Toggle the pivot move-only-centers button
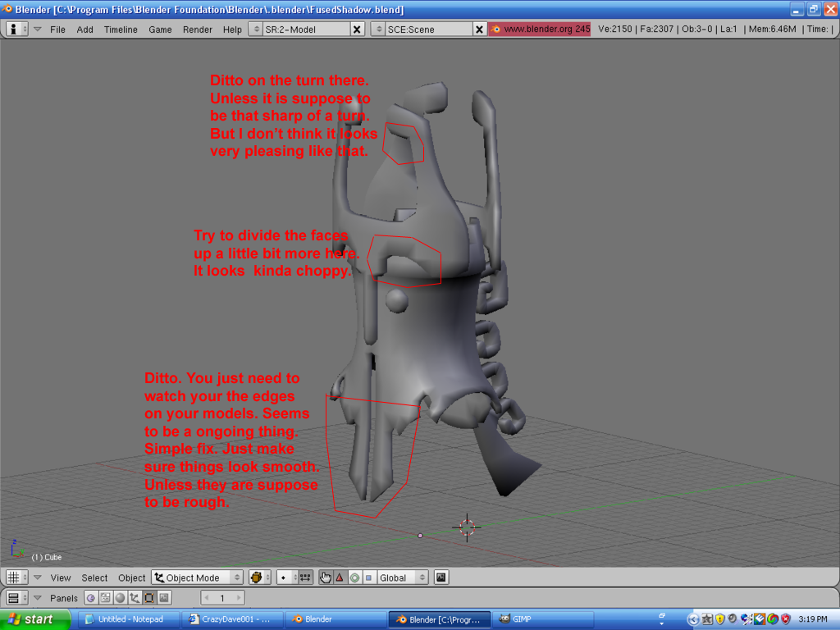The image size is (840, 630). click(305, 577)
